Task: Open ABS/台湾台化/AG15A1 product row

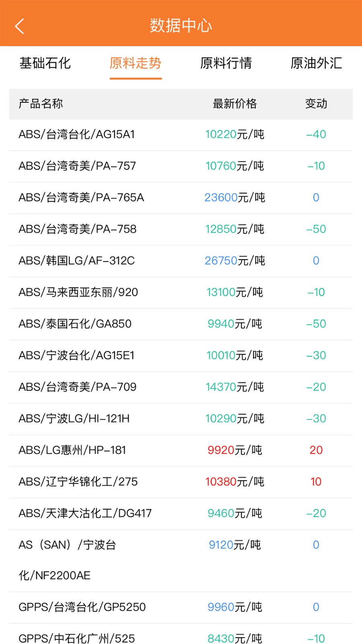Action: pyautogui.click(x=77, y=134)
